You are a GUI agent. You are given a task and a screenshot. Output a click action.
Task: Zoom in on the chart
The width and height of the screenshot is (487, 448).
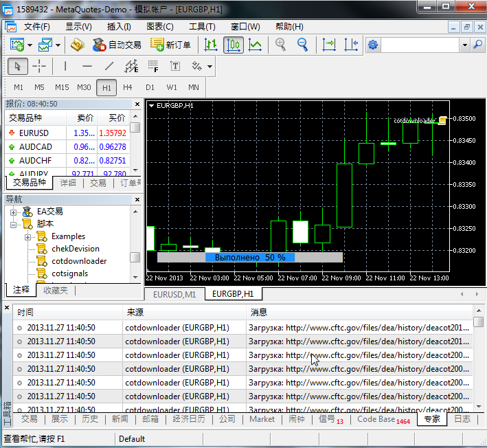pos(280,45)
